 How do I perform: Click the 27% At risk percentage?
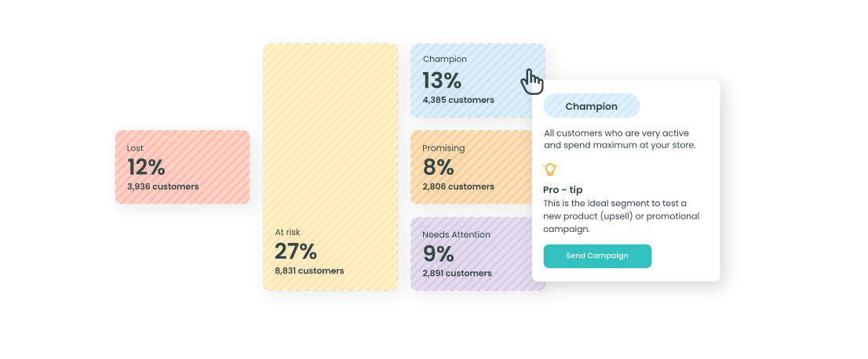(296, 252)
